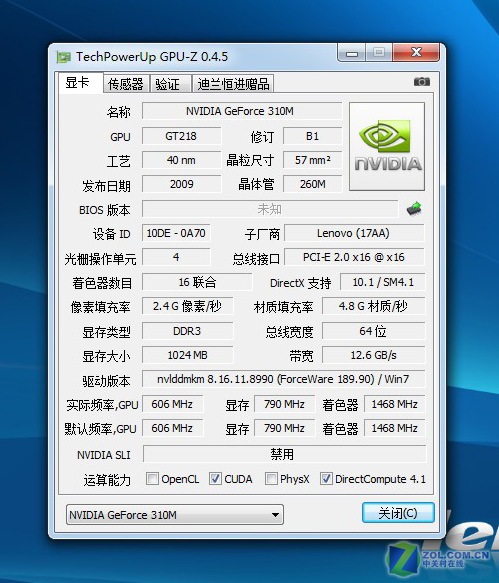499x583 pixels.
Task: Close the GPU-Z window with X
Action: point(416,52)
